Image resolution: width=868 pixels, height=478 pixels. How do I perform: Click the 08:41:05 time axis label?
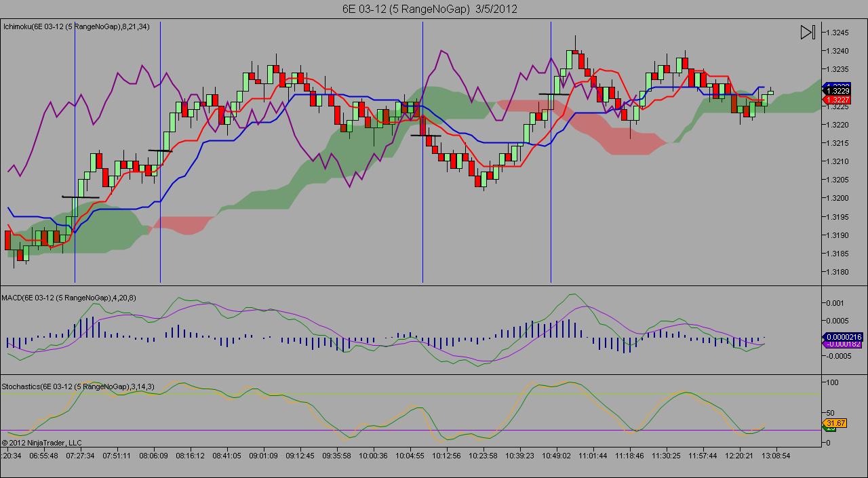(226, 456)
